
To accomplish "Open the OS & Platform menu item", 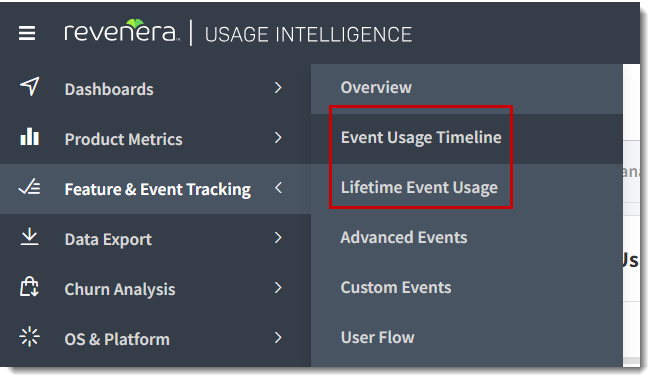I will [x=155, y=339].
